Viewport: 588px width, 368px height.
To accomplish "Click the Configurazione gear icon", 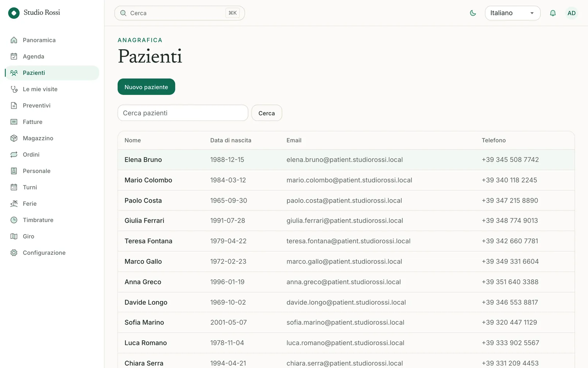I will (14, 252).
